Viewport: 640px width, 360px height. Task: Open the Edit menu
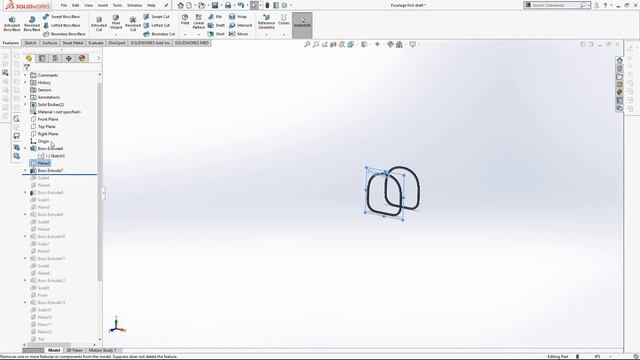click(76, 5)
